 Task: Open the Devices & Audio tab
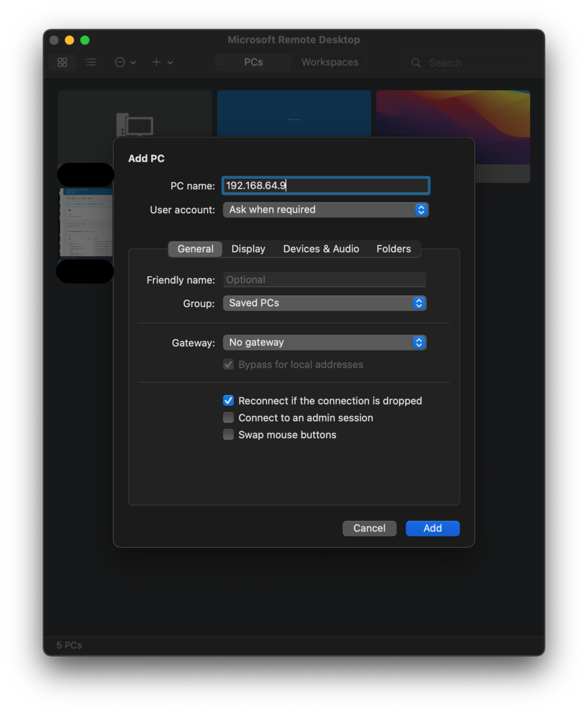pyautogui.click(x=321, y=249)
